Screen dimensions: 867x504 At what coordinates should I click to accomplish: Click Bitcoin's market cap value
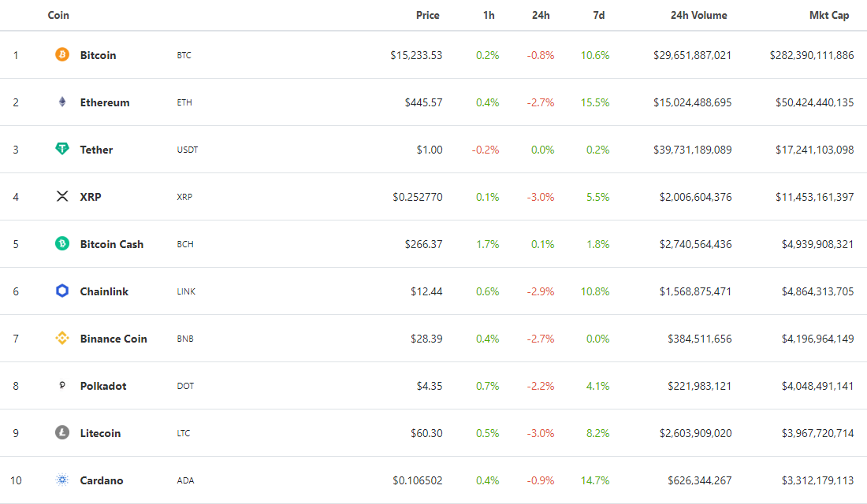(x=812, y=55)
